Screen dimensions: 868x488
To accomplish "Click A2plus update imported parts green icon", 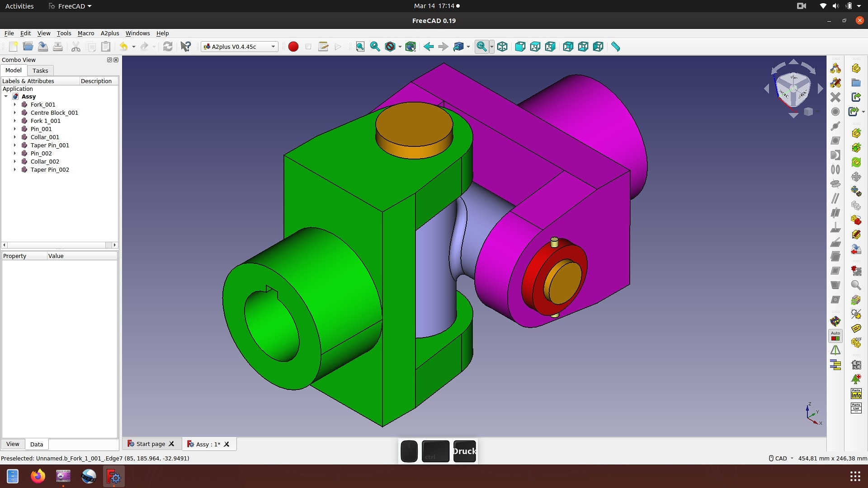I will (856, 162).
